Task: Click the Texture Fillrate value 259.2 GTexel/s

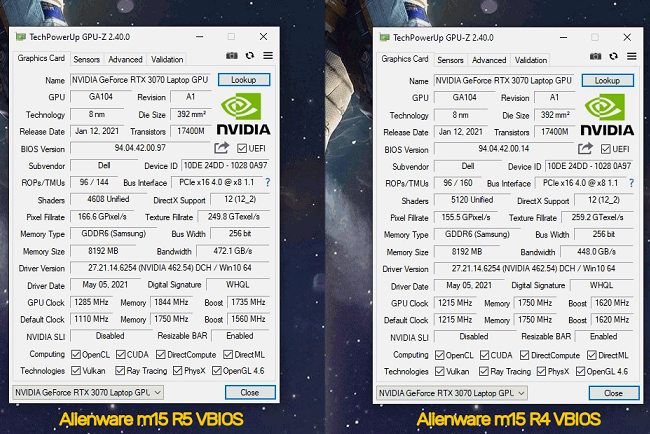Action: (597, 218)
